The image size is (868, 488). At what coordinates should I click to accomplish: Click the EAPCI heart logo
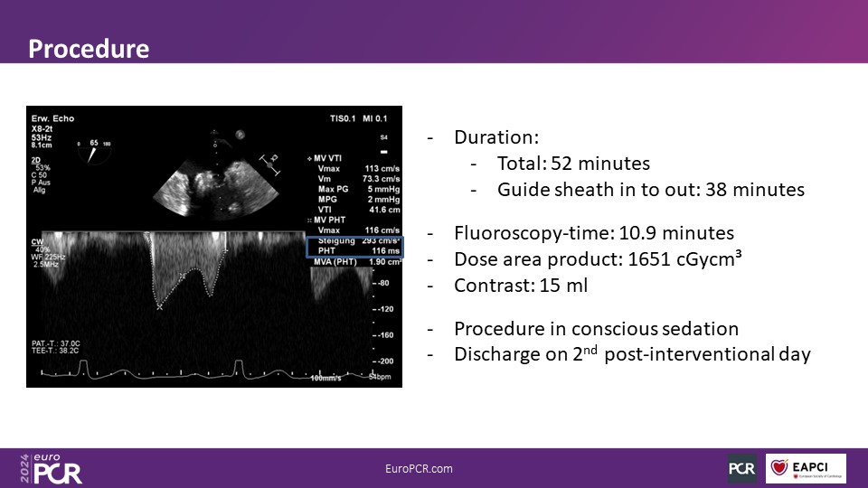[806, 468]
